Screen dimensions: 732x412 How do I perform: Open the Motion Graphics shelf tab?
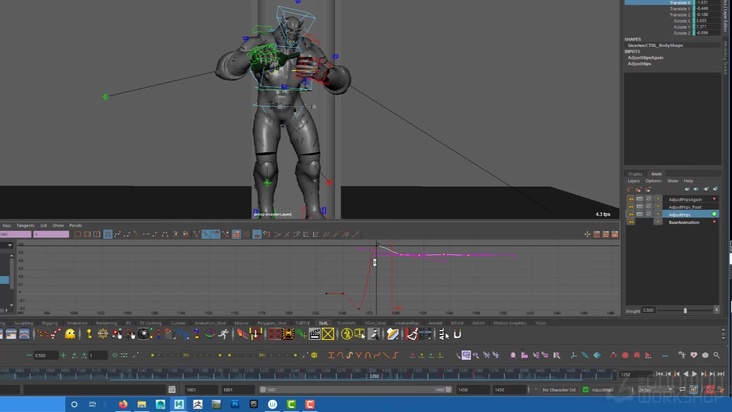click(508, 323)
